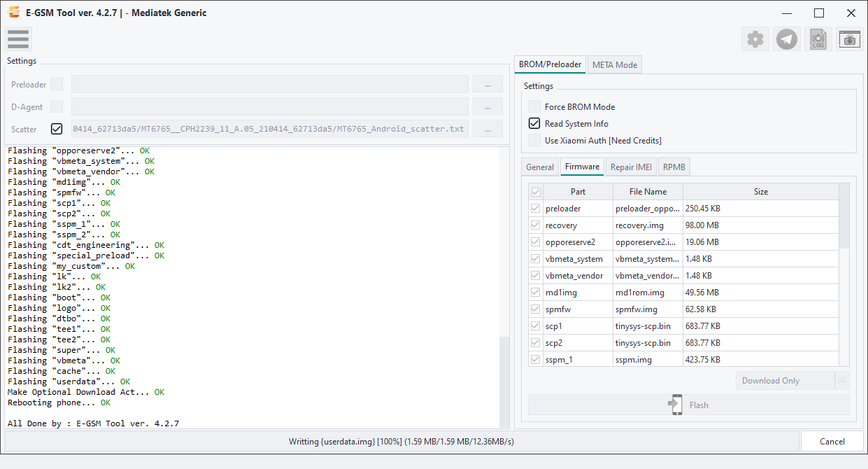Viewport: 868px width, 469px height.
Task: Click the 'Rebooting phone... OK' log line
Action: pyautogui.click(x=59, y=402)
